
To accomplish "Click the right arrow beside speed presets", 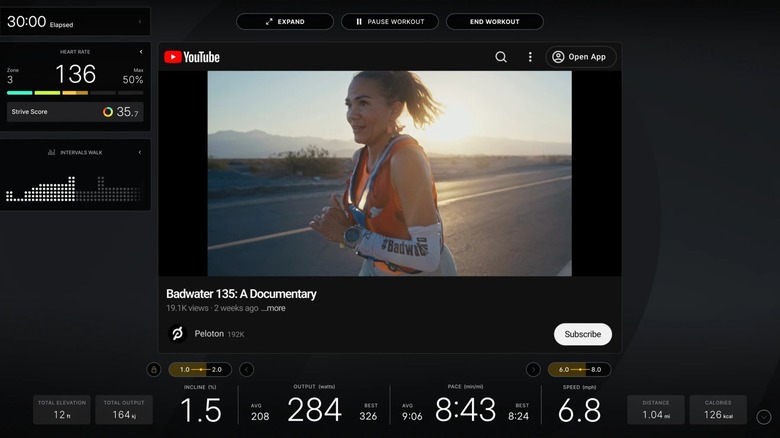I will pyautogui.click(x=533, y=369).
